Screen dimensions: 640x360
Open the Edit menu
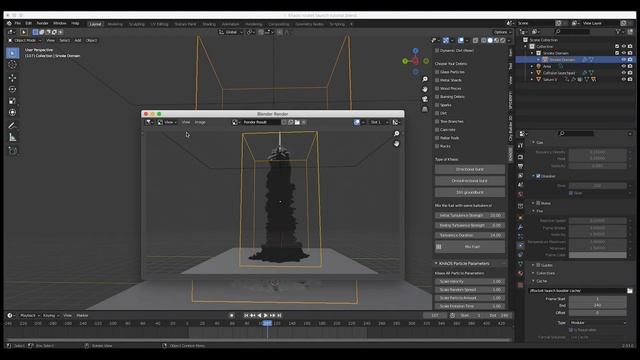28,23
